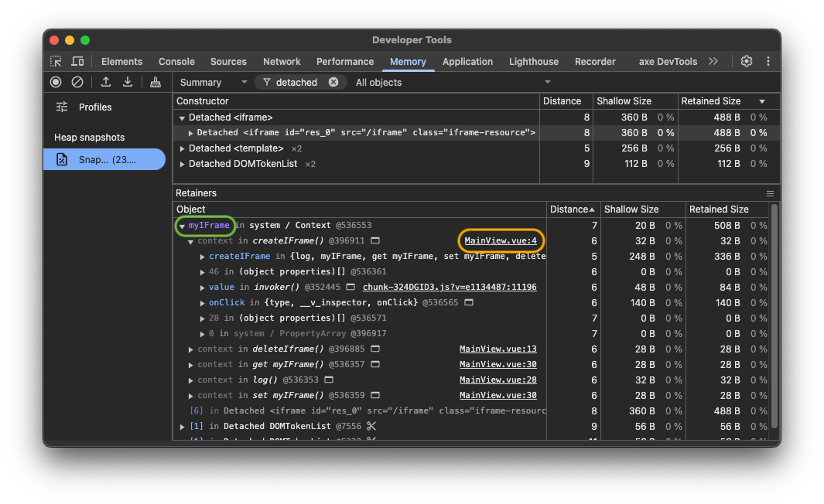824x504 pixels.
Task: Click the record heap snapshot icon
Action: tap(56, 82)
